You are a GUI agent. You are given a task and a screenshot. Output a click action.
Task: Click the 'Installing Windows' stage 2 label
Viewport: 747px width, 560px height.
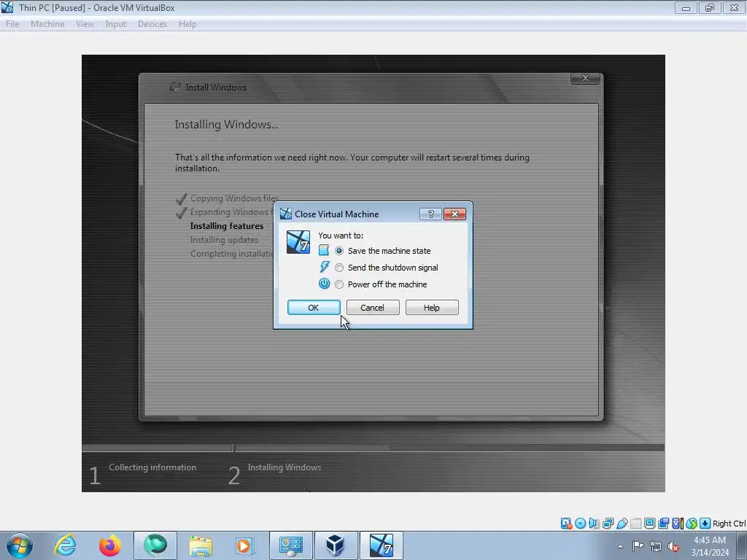coord(285,467)
